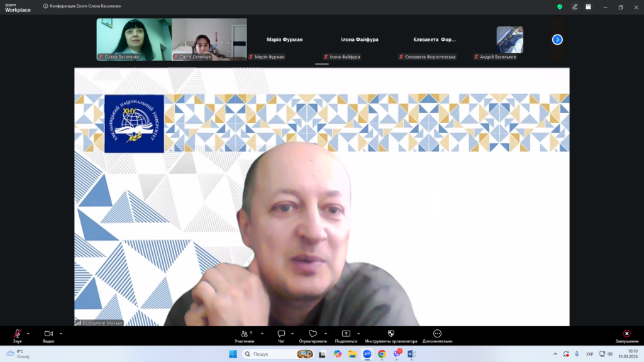Select Олена Василенко video thumbnail
Viewport: 644px width, 362px height.
click(133, 39)
